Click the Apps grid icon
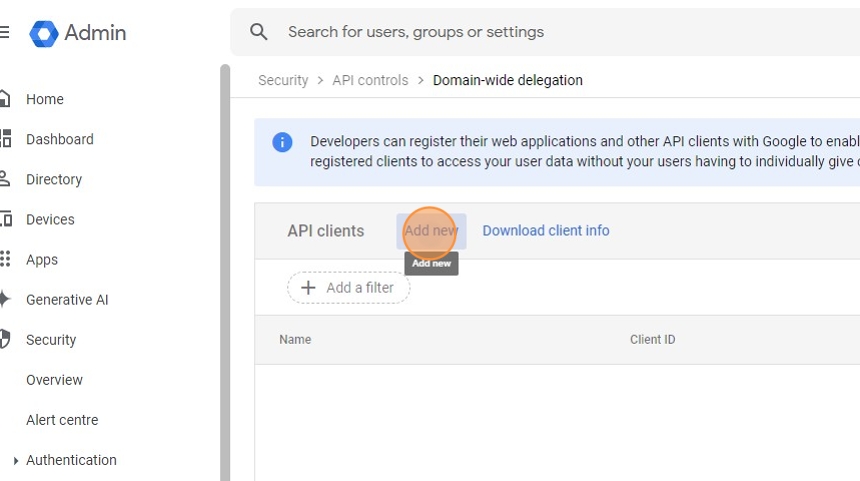The height and width of the screenshot is (481, 860). (x=5, y=259)
